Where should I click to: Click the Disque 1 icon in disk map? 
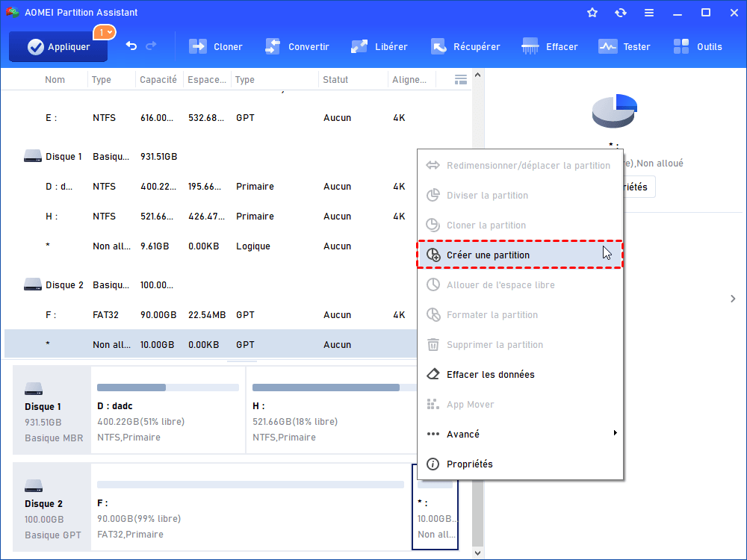(34, 389)
